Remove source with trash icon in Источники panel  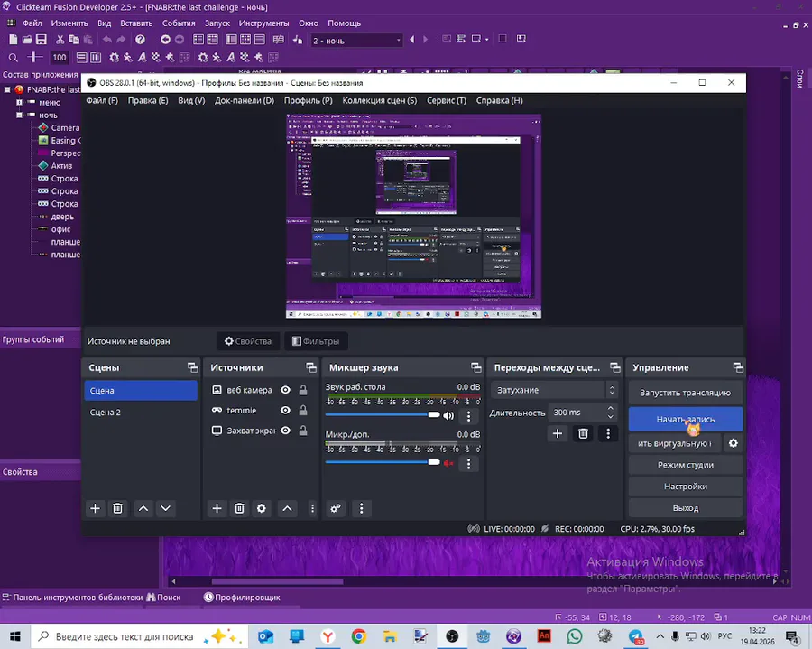[239, 508]
